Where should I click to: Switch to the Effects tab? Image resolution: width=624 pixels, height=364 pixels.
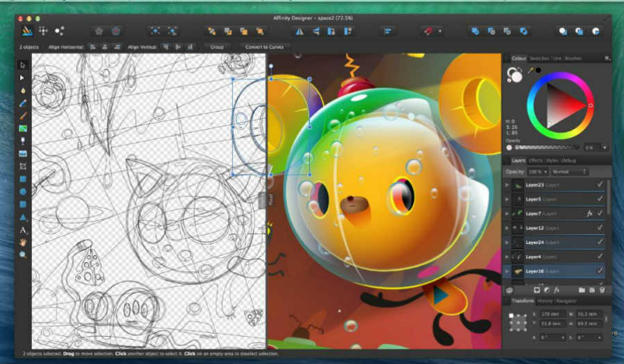point(536,160)
